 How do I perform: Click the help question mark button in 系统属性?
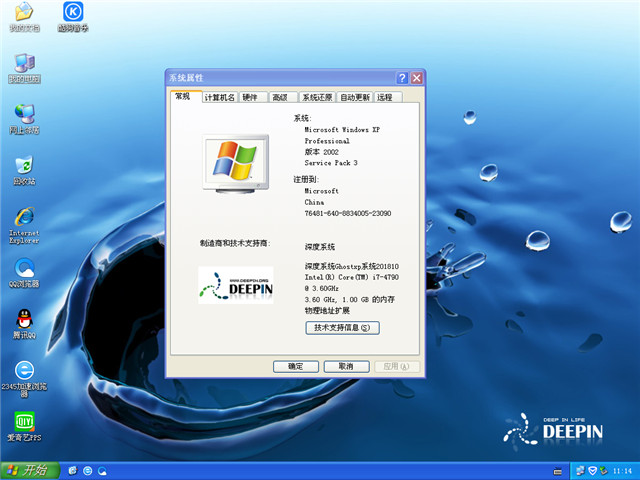(402, 78)
